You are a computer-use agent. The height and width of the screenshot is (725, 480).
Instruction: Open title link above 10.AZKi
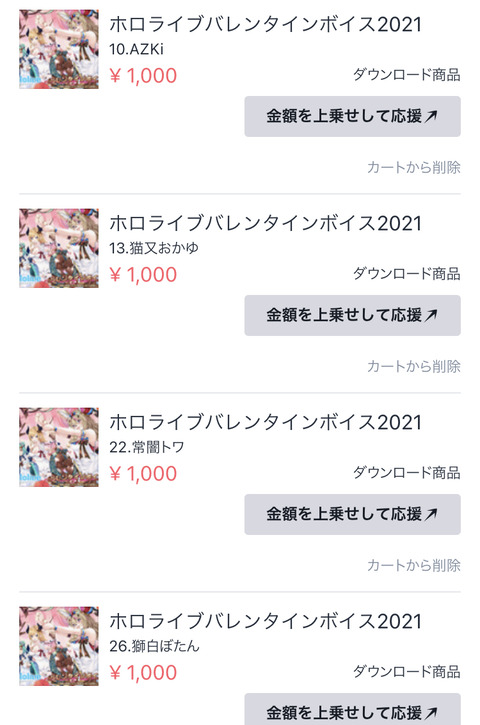[265, 25]
